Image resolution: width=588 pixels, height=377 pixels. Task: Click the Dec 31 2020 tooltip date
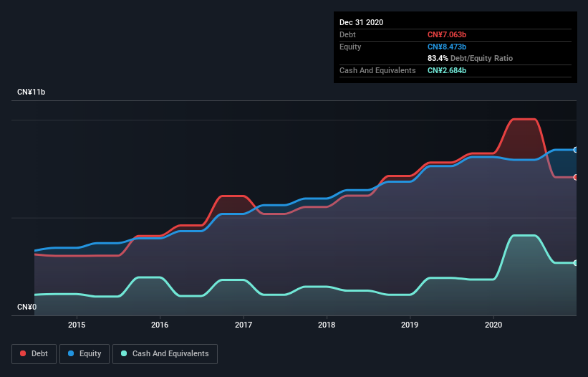362,22
